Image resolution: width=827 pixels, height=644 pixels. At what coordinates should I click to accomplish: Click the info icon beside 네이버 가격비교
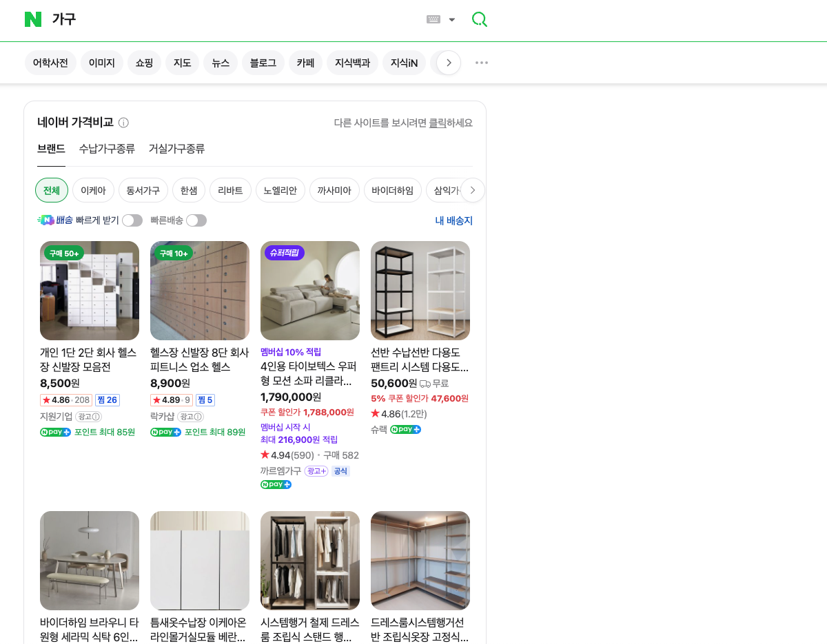(123, 123)
